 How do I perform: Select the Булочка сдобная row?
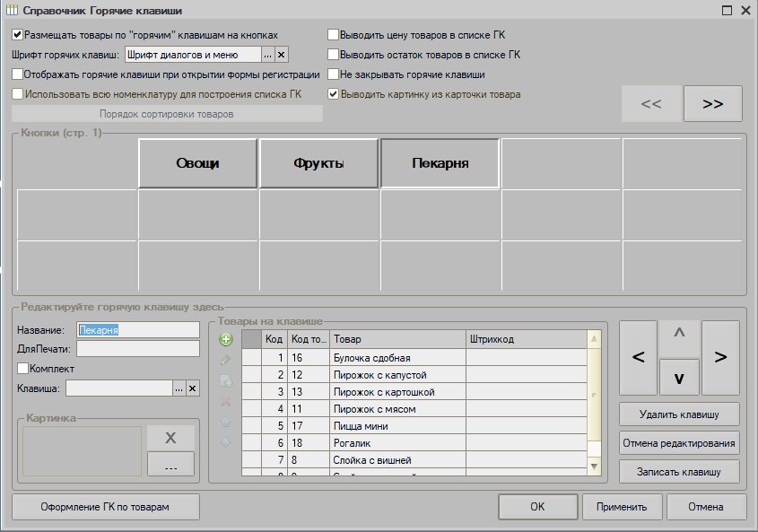tap(414, 358)
